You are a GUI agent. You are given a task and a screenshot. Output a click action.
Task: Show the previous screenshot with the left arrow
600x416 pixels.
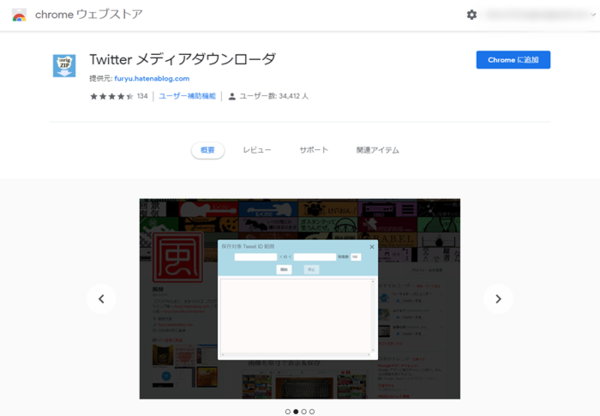click(x=101, y=299)
